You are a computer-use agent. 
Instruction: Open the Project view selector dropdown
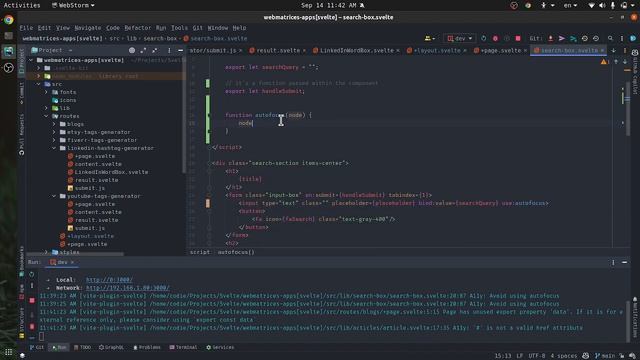54,50
